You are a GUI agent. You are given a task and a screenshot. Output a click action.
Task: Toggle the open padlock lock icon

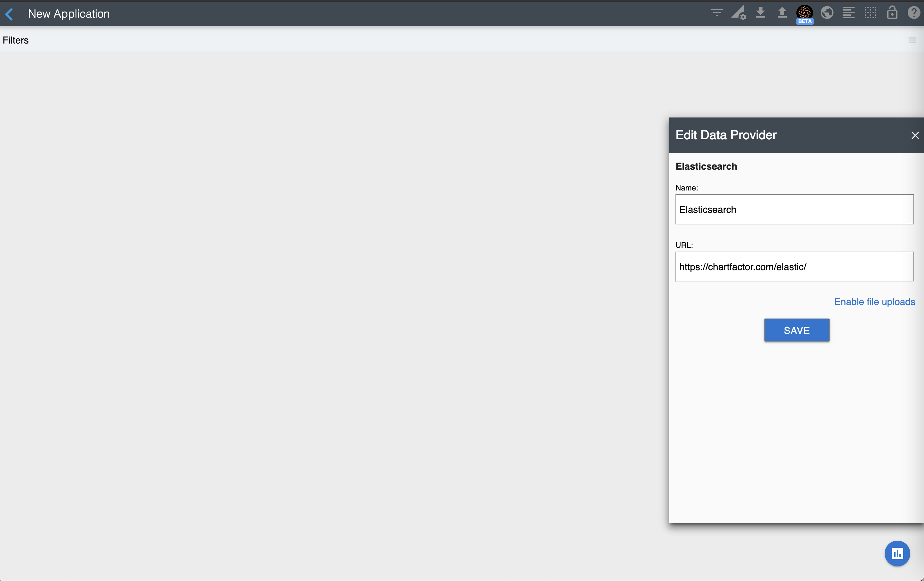[892, 13]
